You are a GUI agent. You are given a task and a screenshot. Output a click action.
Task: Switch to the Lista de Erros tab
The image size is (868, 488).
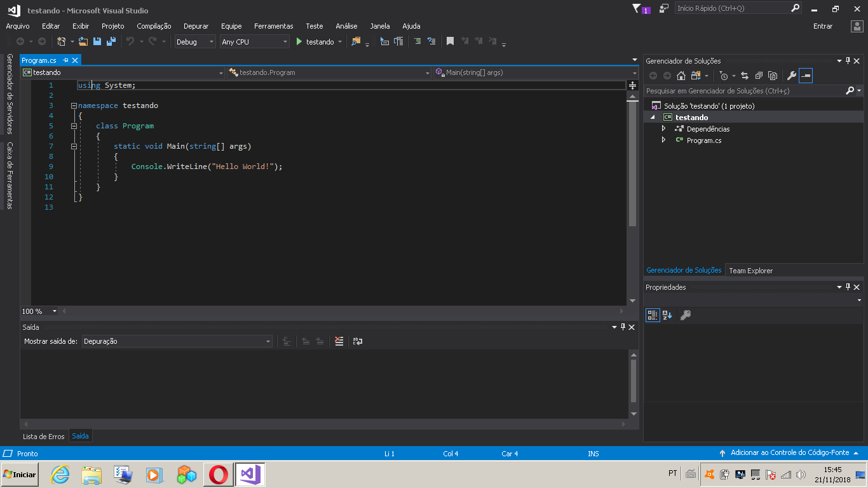[44, 437]
